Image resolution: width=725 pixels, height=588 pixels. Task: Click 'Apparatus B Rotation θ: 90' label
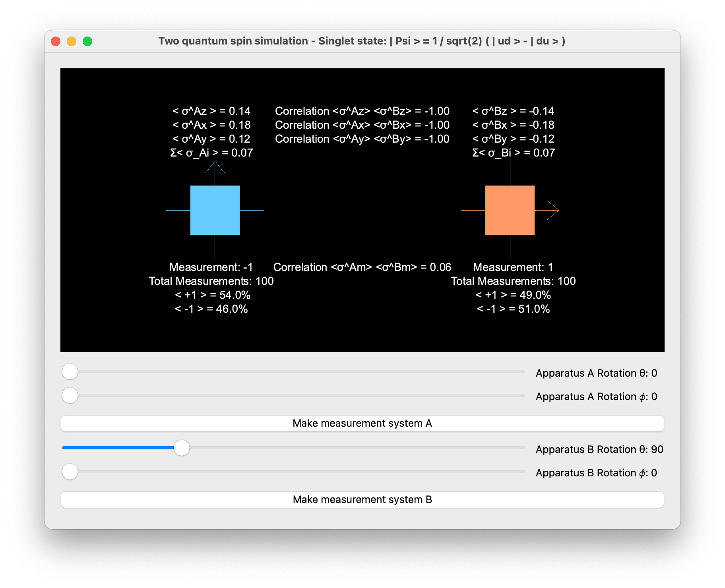click(x=599, y=449)
